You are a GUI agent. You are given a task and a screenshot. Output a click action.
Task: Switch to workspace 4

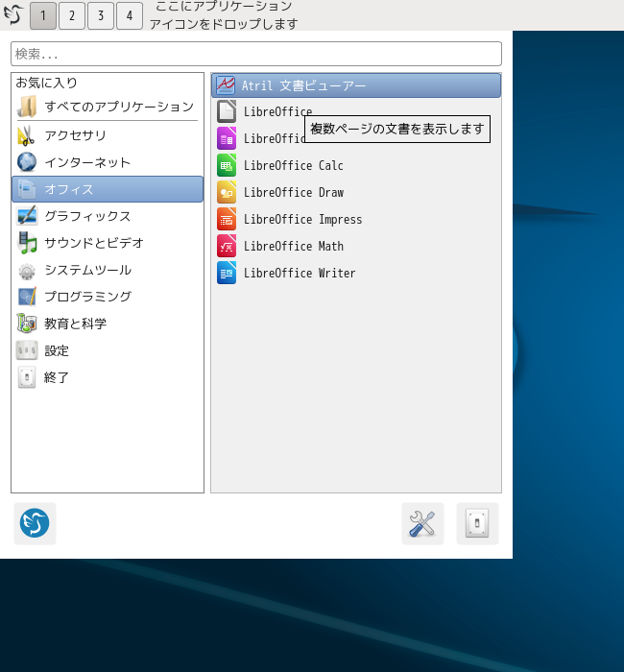(x=130, y=16)
